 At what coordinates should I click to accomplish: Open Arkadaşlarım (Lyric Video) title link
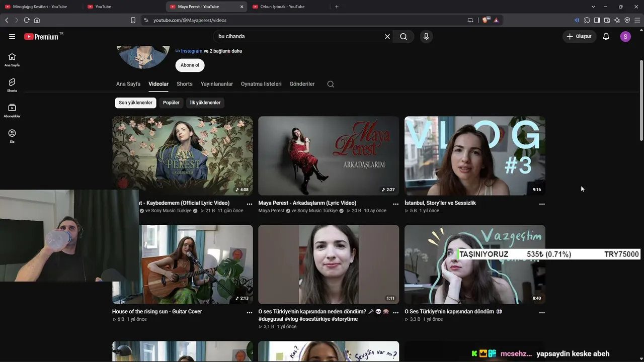(x=307, y=203)
